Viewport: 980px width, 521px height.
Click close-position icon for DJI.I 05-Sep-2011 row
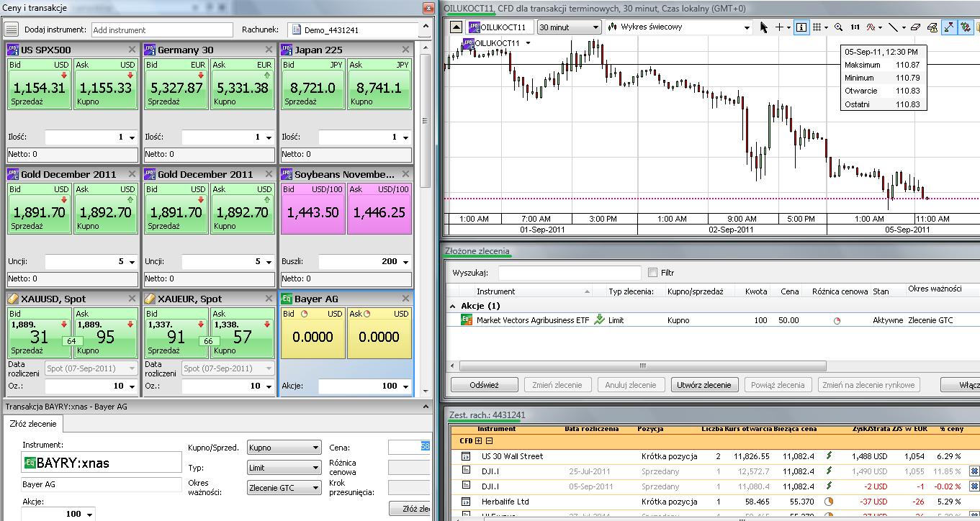coord(975,486)
